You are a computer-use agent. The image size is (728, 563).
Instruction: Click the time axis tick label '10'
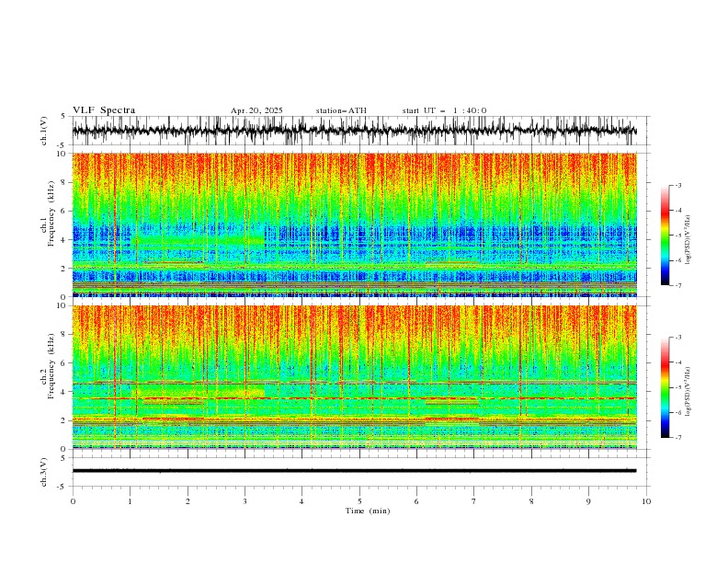(646, 501)
